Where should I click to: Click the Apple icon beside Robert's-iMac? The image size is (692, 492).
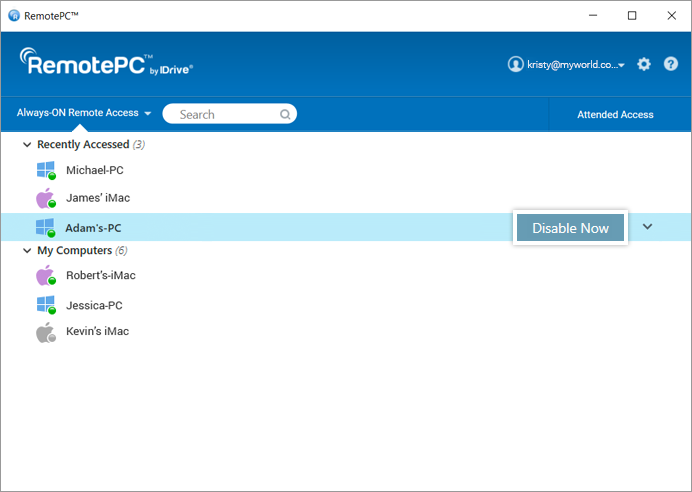pos(46,275)
